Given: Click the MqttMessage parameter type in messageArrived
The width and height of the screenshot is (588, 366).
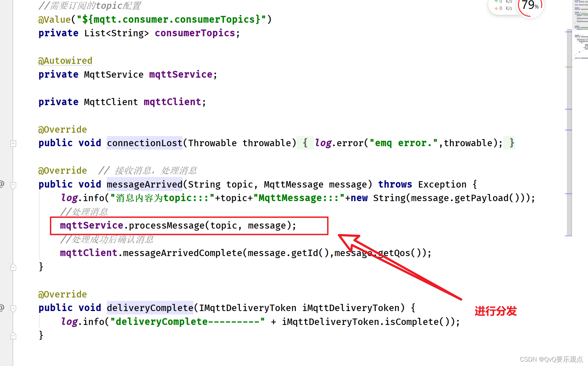Looking at the screenshot, I should click(293, 185).
